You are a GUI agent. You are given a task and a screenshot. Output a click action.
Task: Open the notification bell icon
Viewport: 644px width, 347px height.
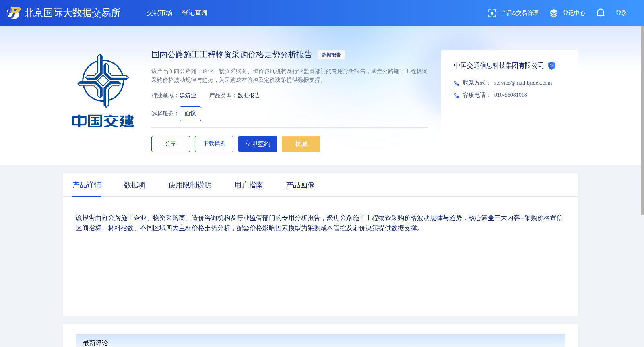[600, 13]
